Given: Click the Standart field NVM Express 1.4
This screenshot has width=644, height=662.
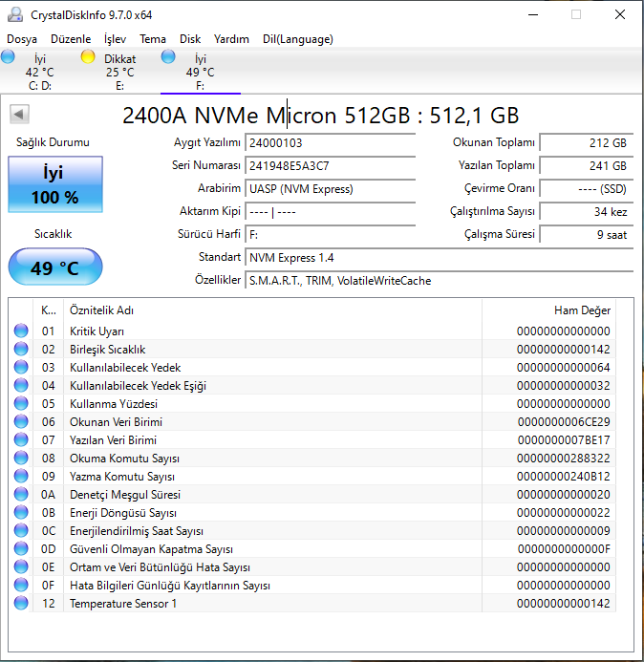Looking at the screenshot, I should click(440, 258).
